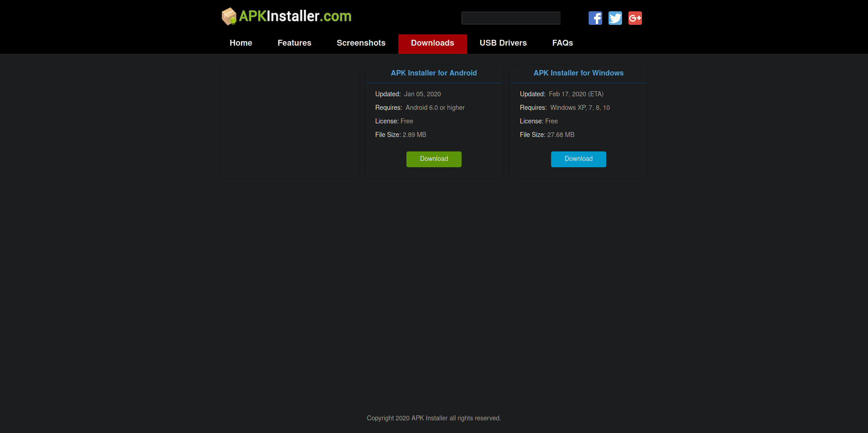Click the green Download button for Android
The height and width of the screenshot is (433, 868).
(x=434, y=159)
